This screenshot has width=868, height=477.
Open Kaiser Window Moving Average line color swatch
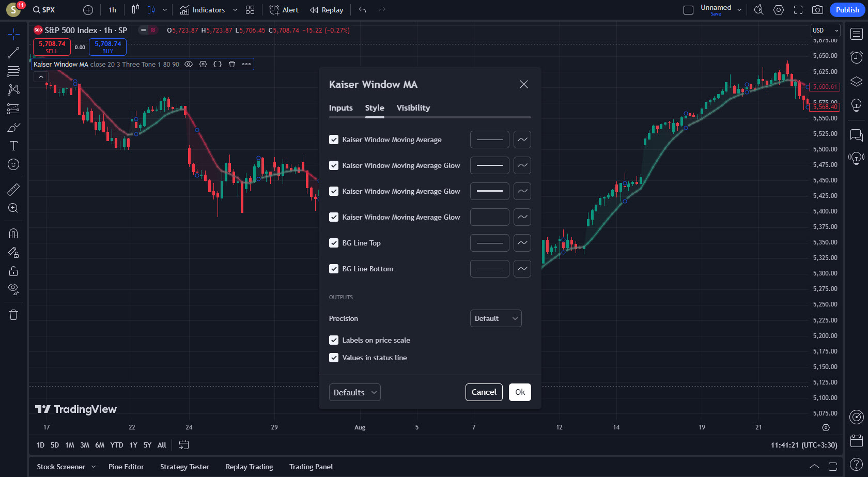(489, 140)
